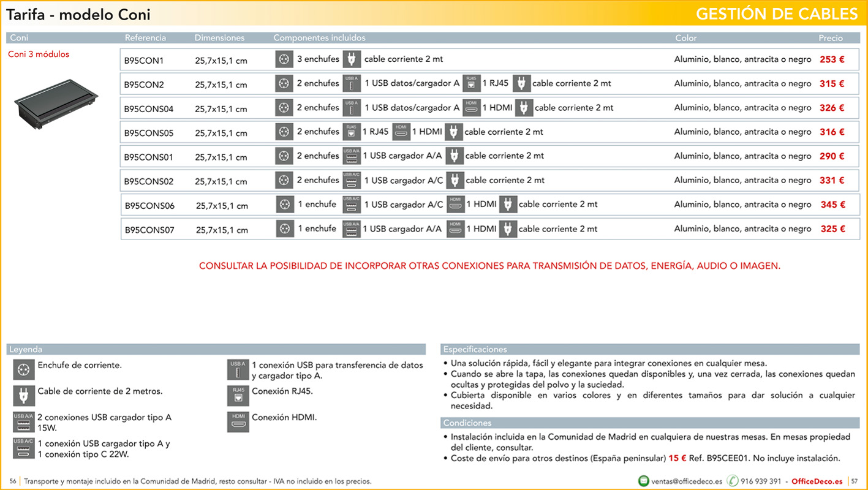The image size is (868, 490).
Task: Click the Componentes incluidos column header
Action: coord(319,38)
